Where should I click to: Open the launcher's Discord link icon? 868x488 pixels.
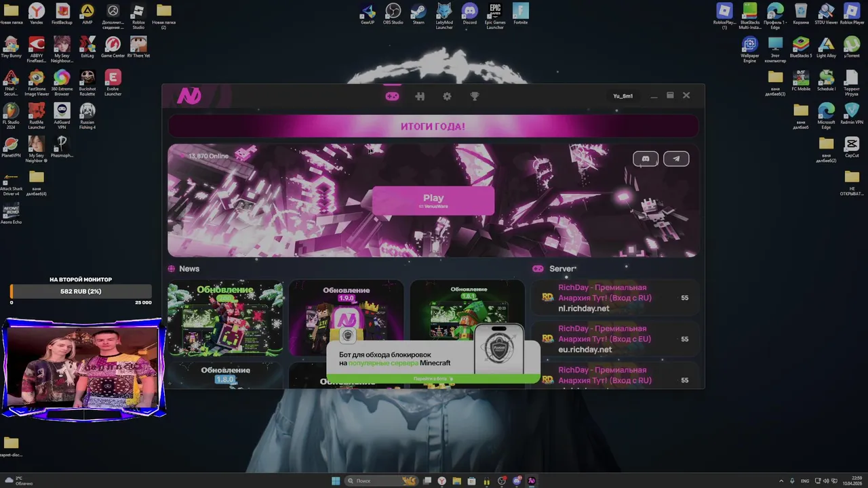tap(646, 159)
